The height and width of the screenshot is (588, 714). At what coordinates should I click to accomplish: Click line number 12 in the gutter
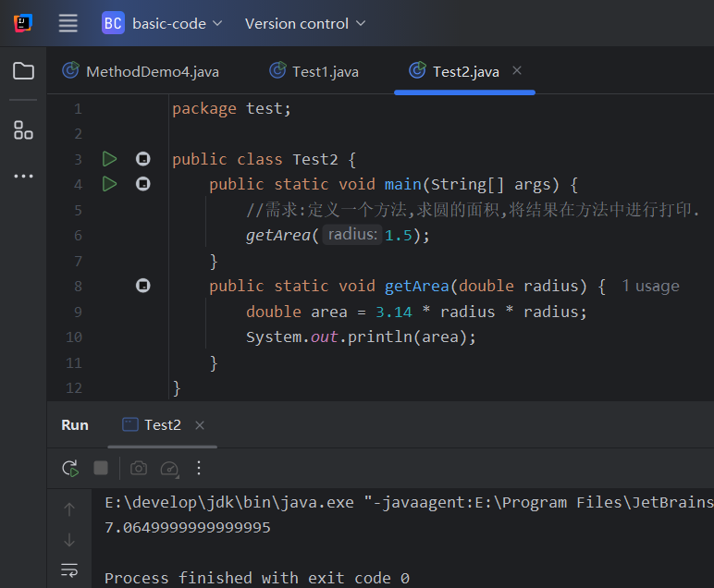[74, 387]
